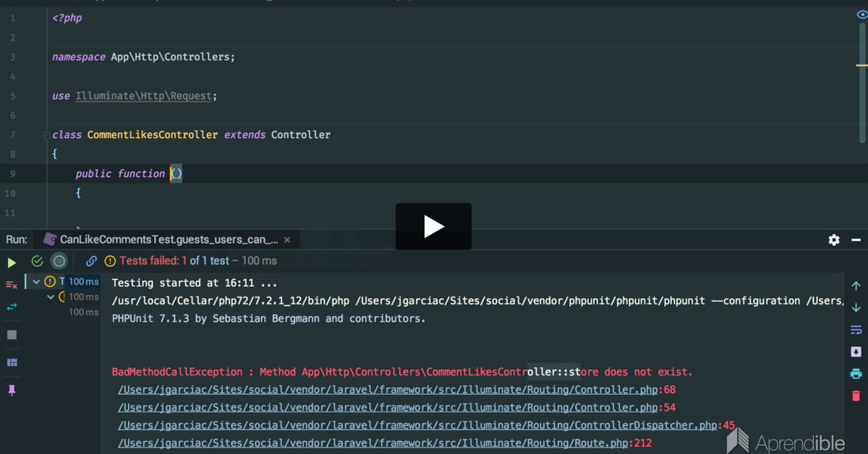The image size is (868, 454).
Task: Open Run panel settings gear
Action: (x=834, y=239)
